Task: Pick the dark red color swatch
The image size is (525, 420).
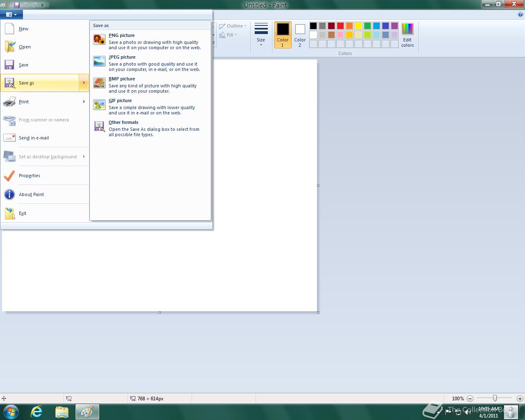Action: (331, 26)
